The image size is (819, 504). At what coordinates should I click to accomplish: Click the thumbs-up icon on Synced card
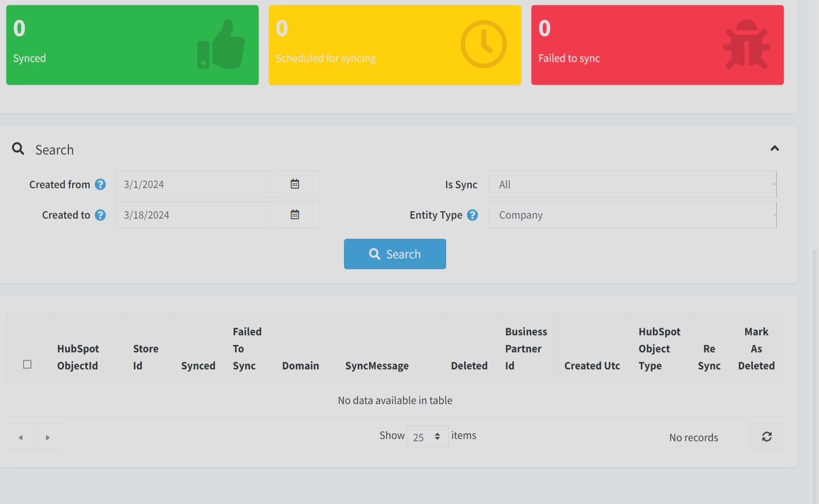click(x=221, y=45)
